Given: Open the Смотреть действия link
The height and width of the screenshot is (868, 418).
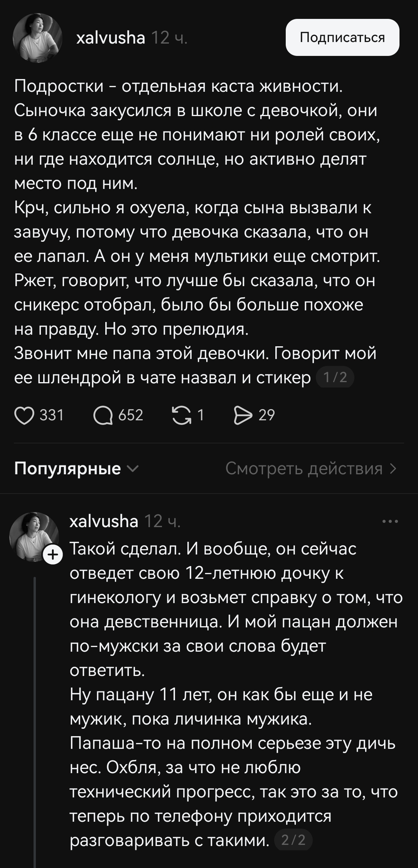Looking at the screenshot, I should [x=310, y=469].
